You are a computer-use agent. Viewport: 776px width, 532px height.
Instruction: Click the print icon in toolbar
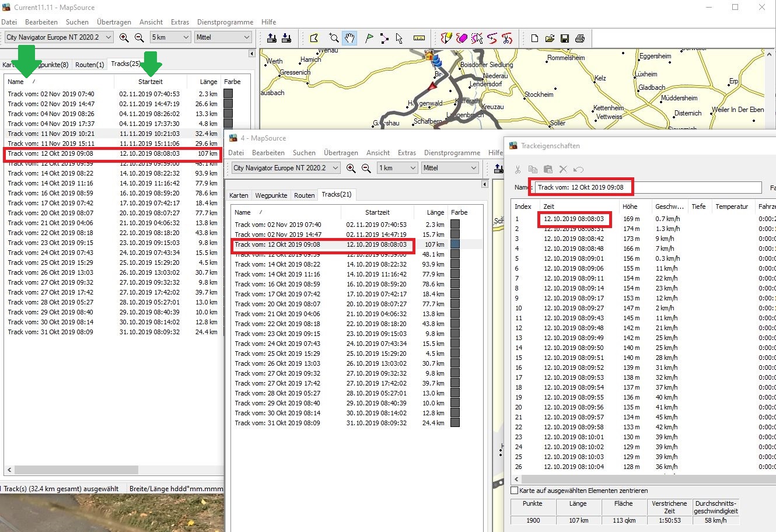pyautogui.click(x=579, y=38)
